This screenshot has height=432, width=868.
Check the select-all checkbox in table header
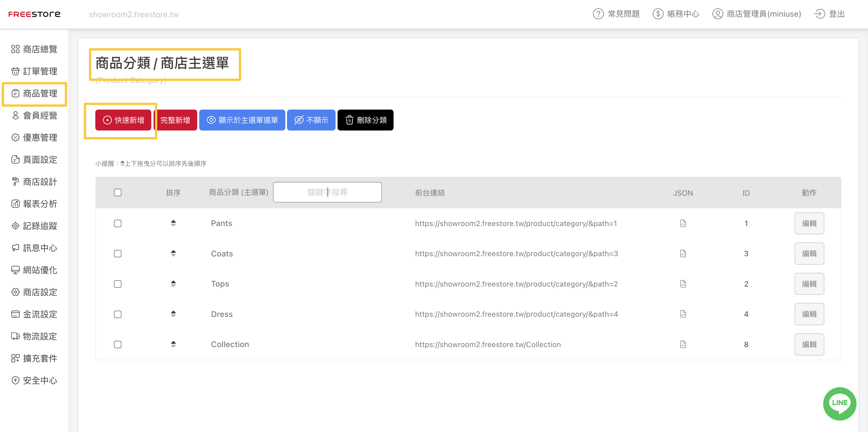click(x=118, y=192)
